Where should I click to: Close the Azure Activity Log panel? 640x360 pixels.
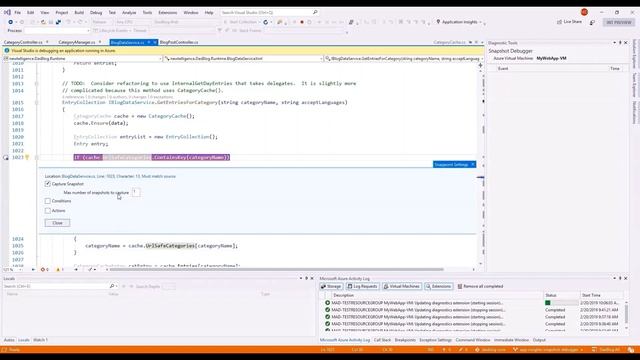point(626,278)
